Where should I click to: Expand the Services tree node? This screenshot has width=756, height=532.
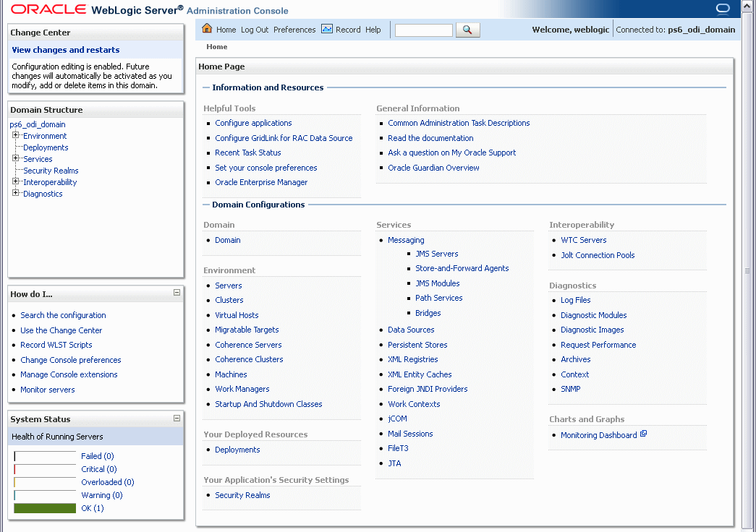[x=15, y=158]
